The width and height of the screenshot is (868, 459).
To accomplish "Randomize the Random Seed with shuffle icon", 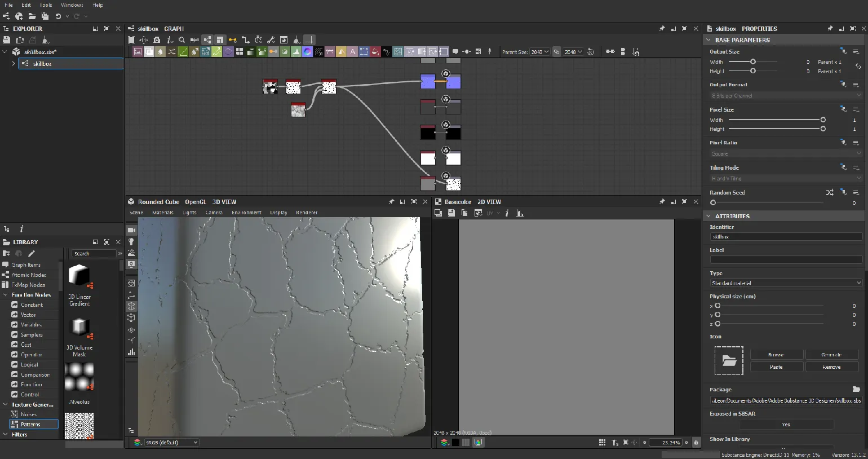I will point(830,193).
